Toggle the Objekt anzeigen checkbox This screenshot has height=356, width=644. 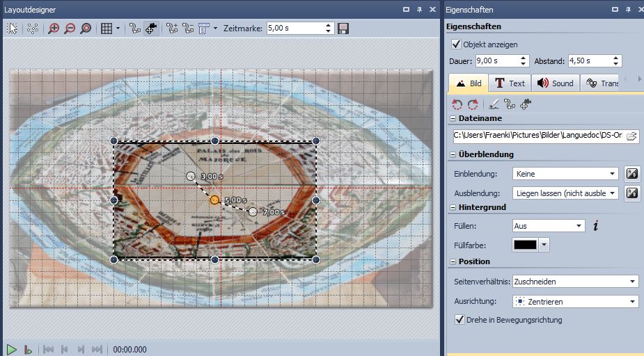coord(457,44)
